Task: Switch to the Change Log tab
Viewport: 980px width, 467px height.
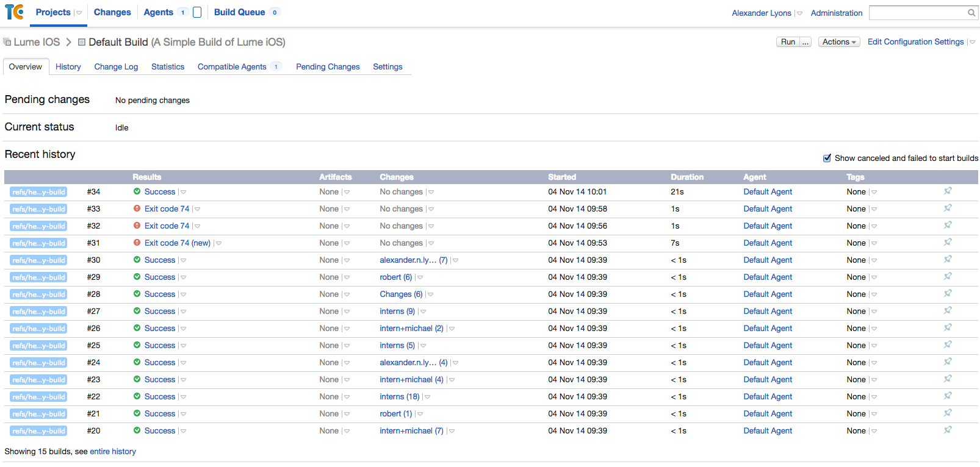Action: coord(116,67)
